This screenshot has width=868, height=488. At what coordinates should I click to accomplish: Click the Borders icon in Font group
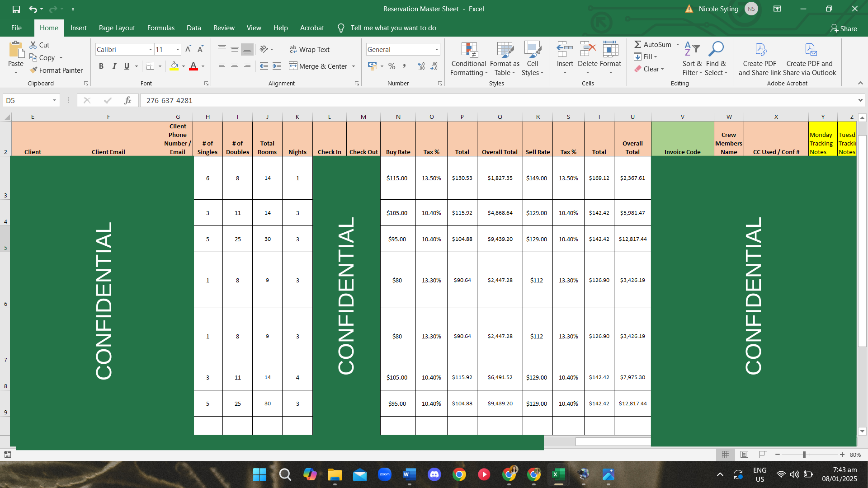[x=150, y=66]
